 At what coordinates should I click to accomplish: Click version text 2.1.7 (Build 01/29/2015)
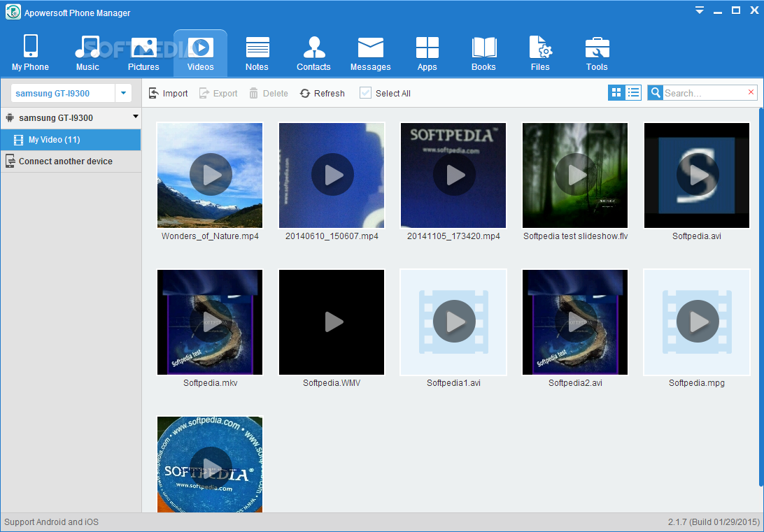click(714, 522)
